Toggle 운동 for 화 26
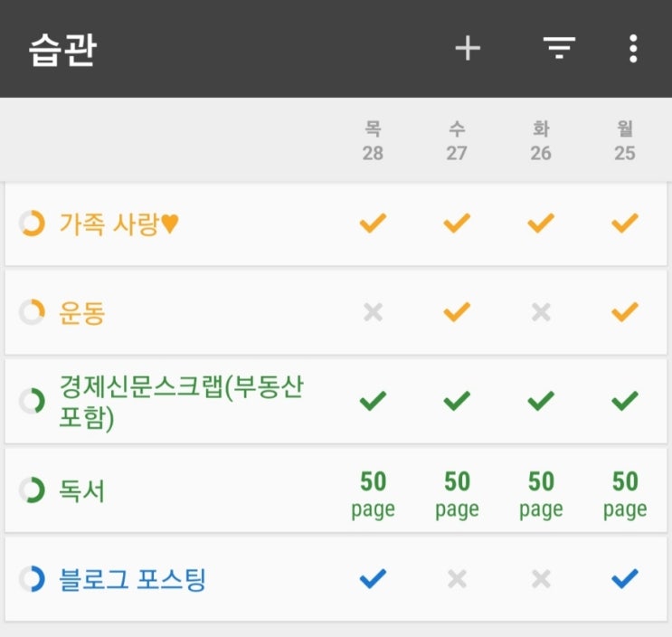The width and height of the screenshot is (672, 637). pos(541,313)
